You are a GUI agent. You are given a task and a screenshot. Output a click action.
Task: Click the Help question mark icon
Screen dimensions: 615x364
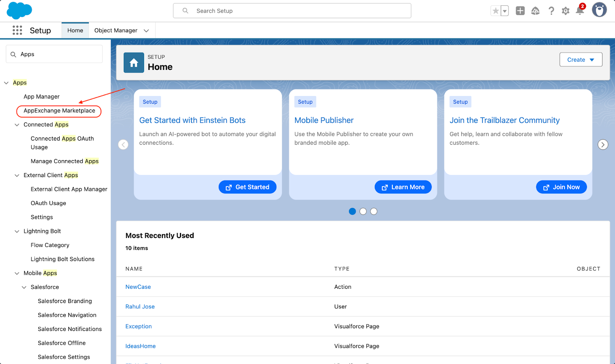[551, 11]
